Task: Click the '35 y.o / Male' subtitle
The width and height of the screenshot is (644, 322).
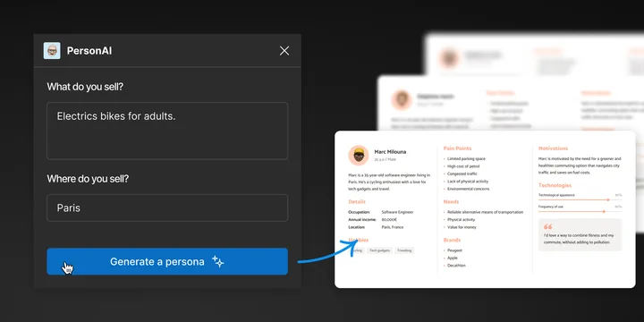Action: click(385, 159)
